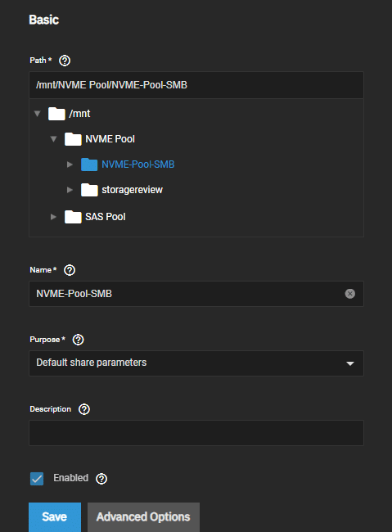This screenshot has width=392, height=532.
Task: Open Advanced Options
Action: [143, 517]
